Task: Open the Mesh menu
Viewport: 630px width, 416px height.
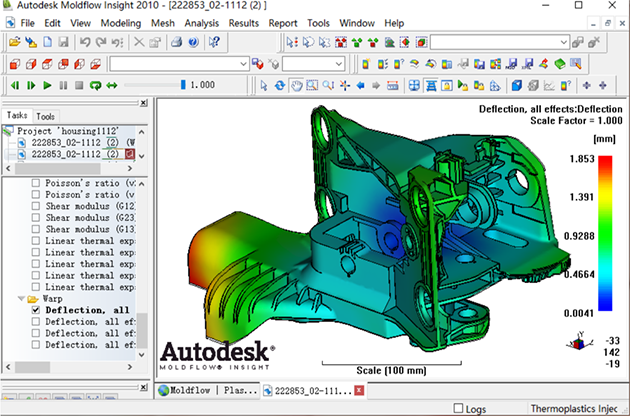Action: click(163, 23)
